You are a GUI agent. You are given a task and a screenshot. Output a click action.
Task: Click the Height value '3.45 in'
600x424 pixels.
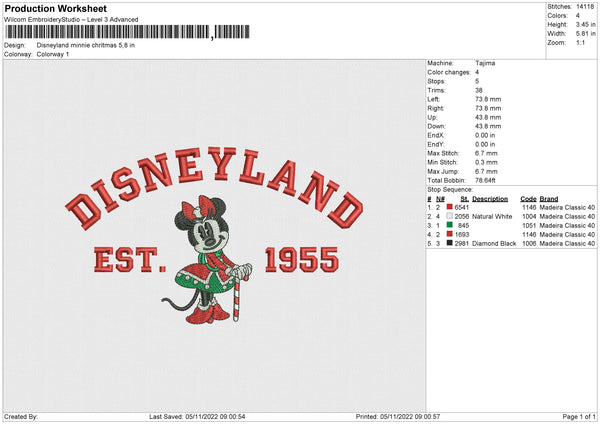tap(586, 24)
